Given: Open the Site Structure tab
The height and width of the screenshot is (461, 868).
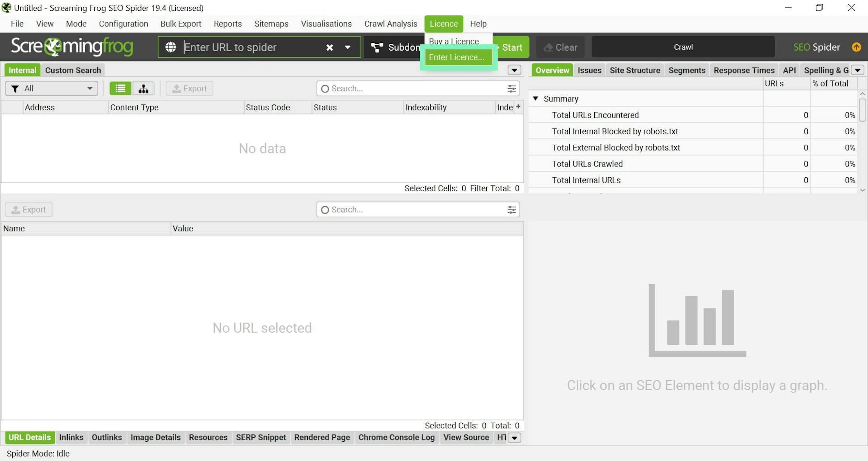Looking at the screenshot, I should pyautogui.click(x=635, y=70).
